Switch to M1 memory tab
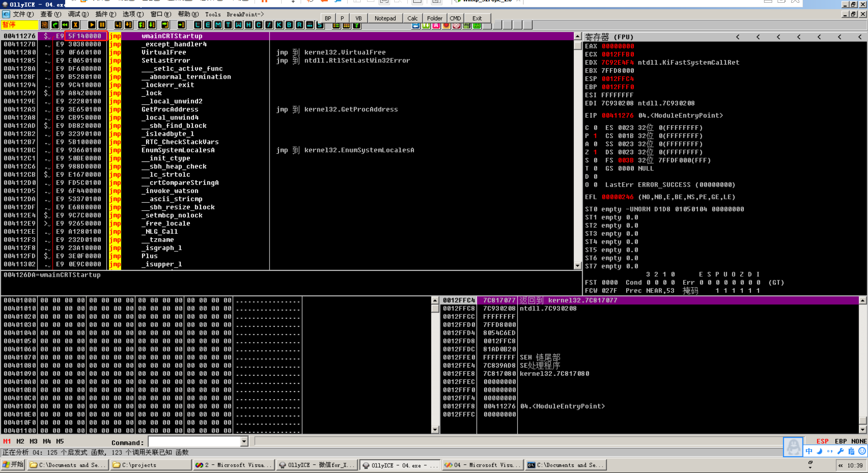The height and width of the screenshot is (473, 868). coord(7,441)
